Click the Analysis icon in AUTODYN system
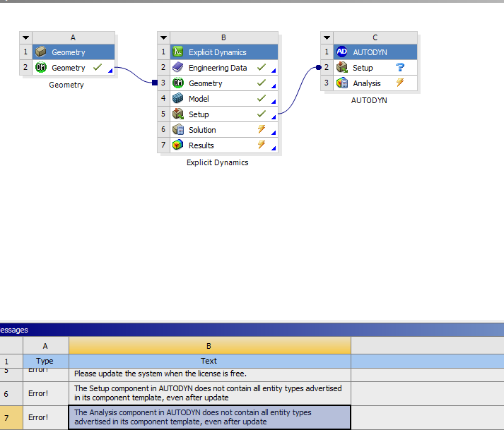This screenshot has width=504, height=430. (341, 83)
